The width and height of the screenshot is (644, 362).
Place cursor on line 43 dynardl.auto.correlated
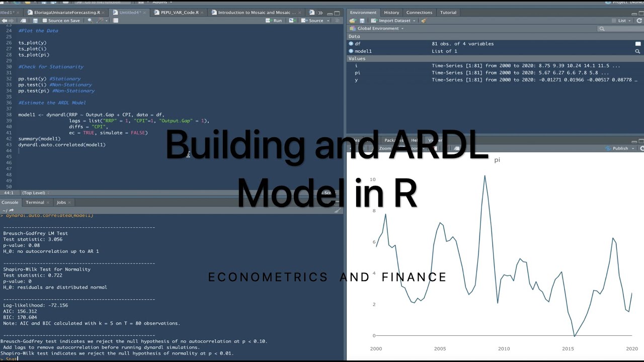pyautogui.click(x=62, y=145)
